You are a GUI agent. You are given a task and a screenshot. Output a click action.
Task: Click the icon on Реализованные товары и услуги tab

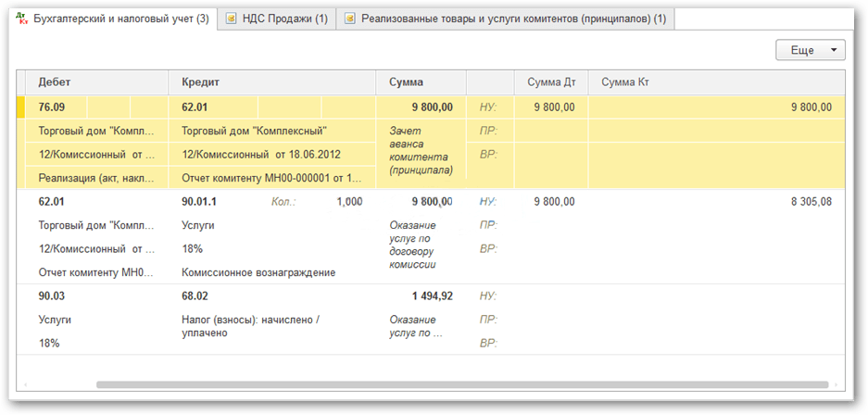[350, 19]
